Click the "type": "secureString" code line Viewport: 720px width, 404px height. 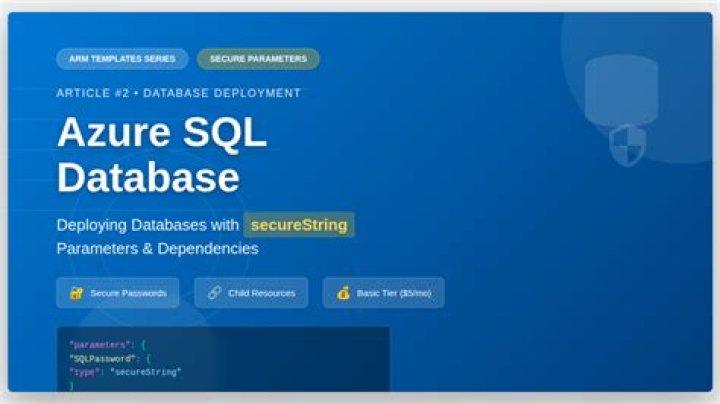coord(125,372)
